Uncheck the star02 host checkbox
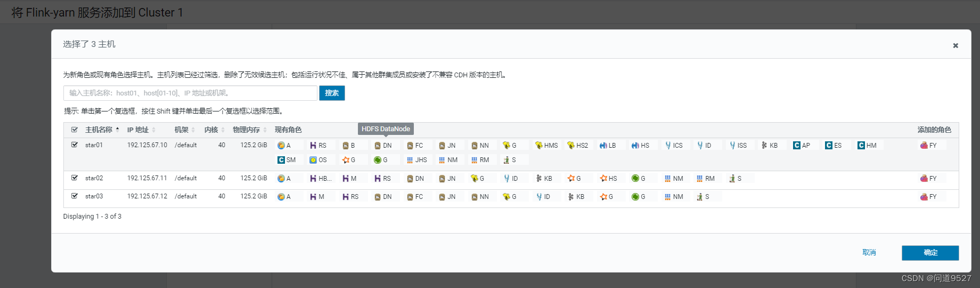 coord(75,178)
